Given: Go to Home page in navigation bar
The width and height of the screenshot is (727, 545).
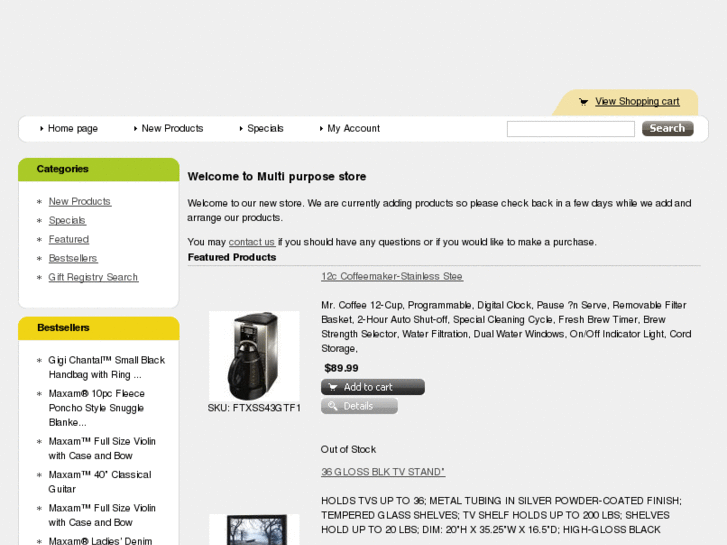Looking at the screenshot, I should click(x=73, y=128).
